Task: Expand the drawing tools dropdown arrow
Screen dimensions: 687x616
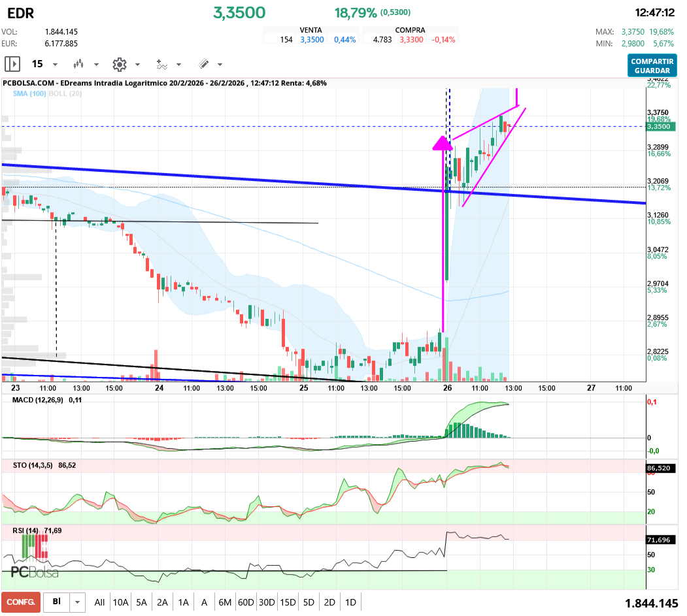Action: [220, 65]
